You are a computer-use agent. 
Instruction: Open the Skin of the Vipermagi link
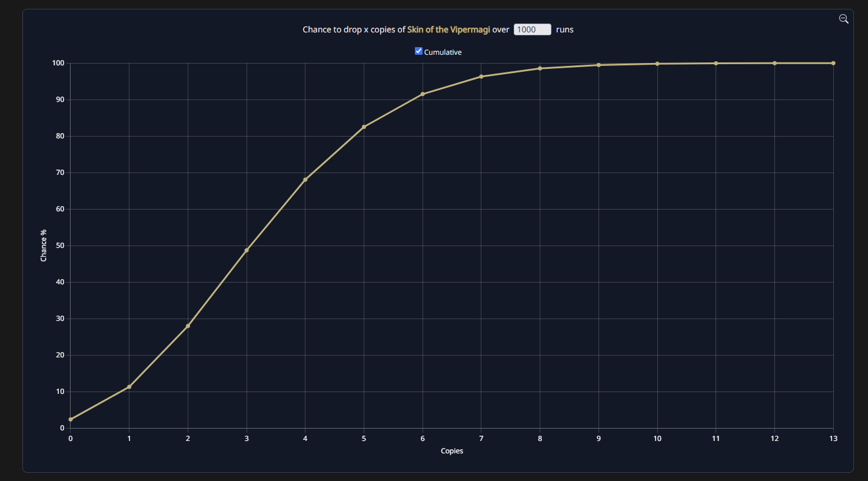pos(448,29)
